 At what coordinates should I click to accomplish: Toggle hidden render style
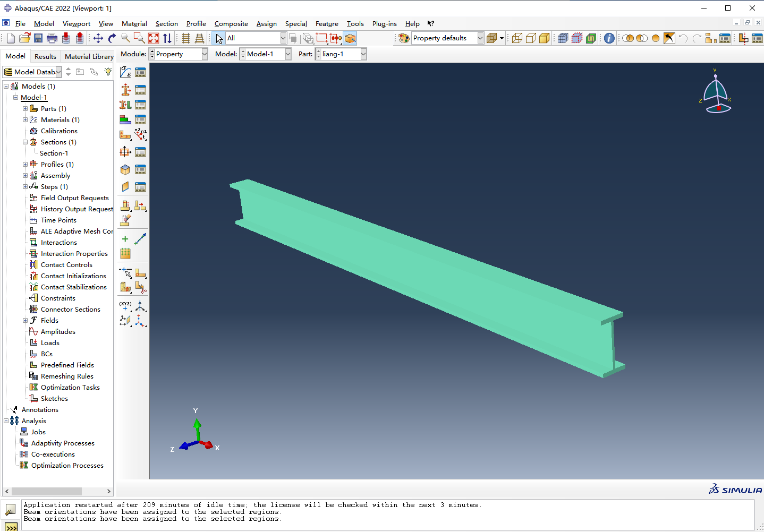click(x=531, y=38)
